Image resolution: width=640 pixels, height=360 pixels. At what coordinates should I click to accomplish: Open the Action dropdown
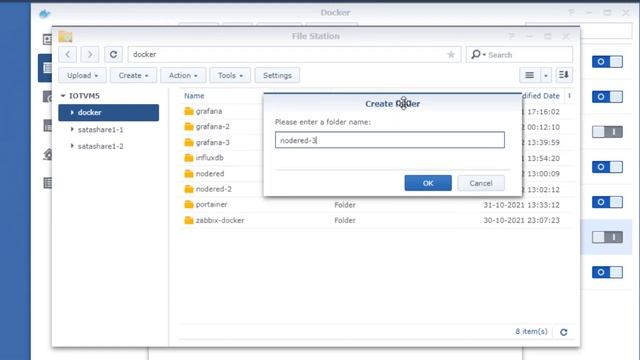tap(183, 76)
